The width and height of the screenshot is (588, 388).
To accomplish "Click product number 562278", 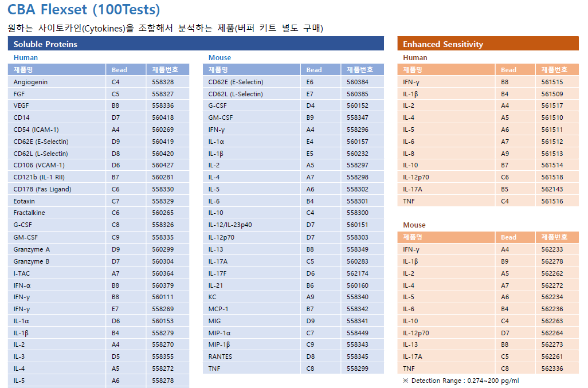I will point(552,261).
